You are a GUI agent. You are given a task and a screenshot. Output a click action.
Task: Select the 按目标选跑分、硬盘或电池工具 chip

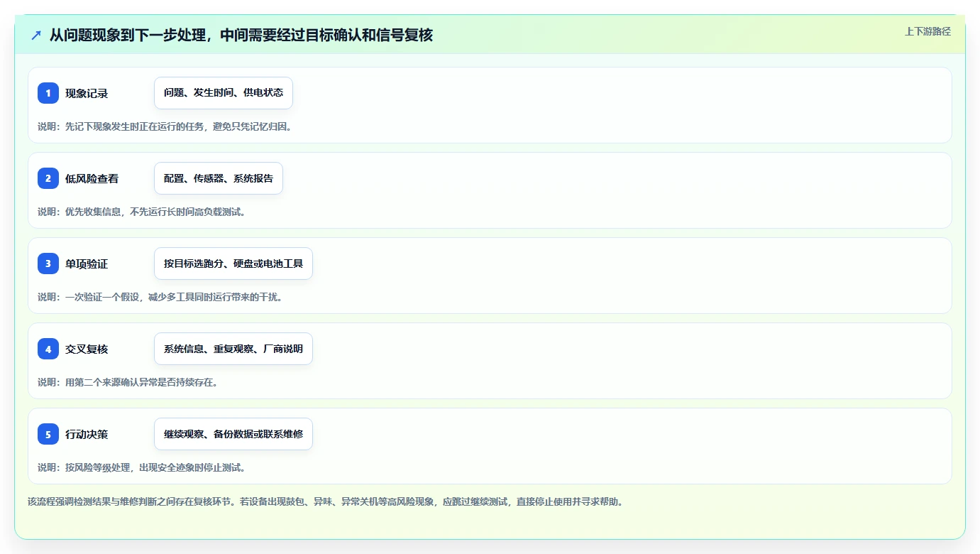tap(233, 264)
